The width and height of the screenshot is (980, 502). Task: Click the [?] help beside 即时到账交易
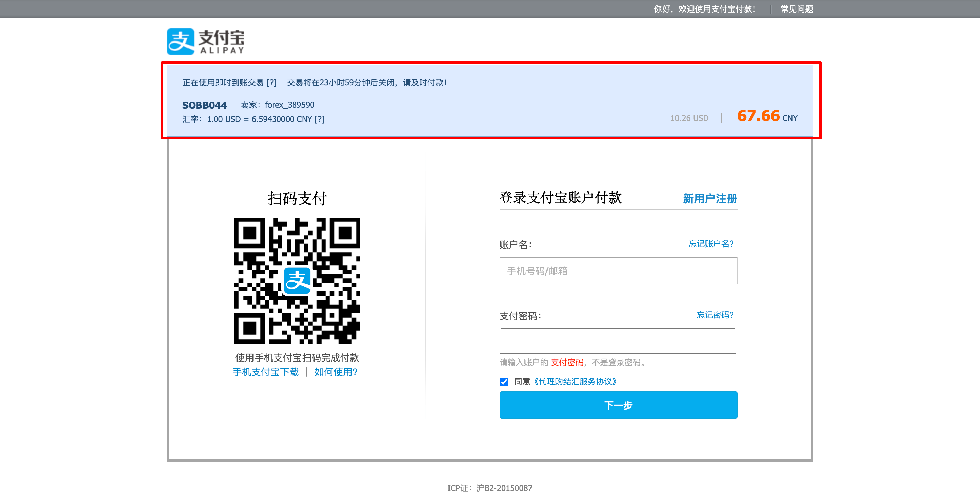coord(271,83)
